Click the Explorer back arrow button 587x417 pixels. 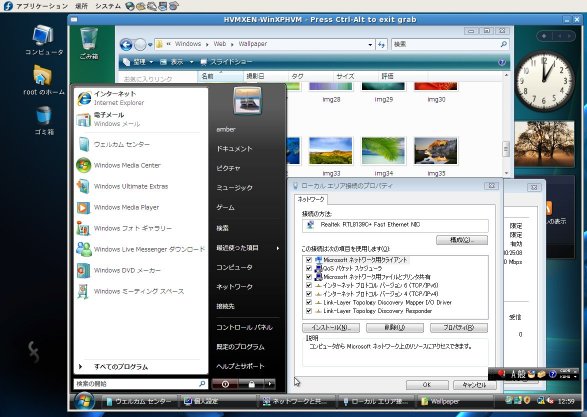pyautogui.click(x=126, y=45)
